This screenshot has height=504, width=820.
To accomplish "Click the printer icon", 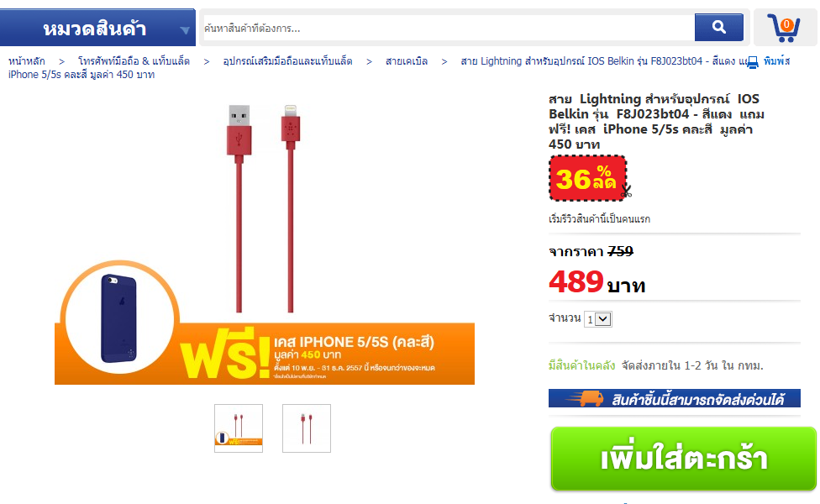I will (x=753, y=62).
